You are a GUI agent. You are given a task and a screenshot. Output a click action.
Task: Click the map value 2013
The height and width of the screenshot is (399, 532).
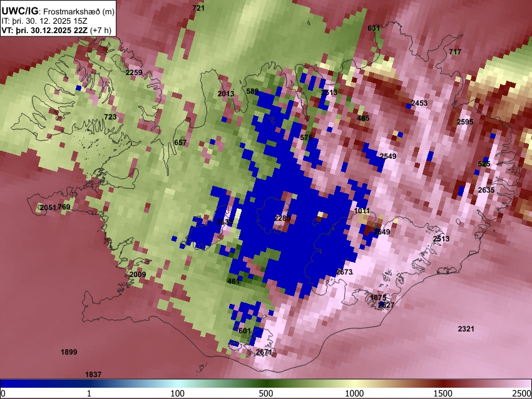(x=226, y=94)
